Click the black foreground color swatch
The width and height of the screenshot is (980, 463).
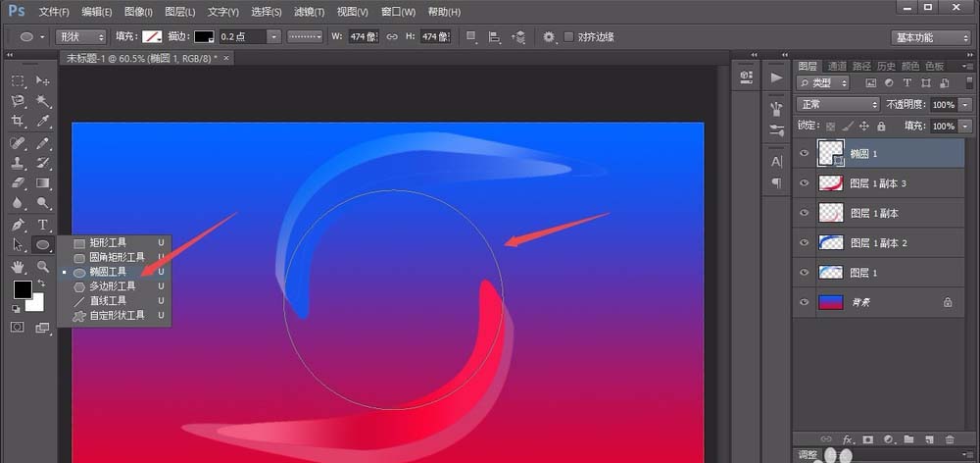pos(22,289)
